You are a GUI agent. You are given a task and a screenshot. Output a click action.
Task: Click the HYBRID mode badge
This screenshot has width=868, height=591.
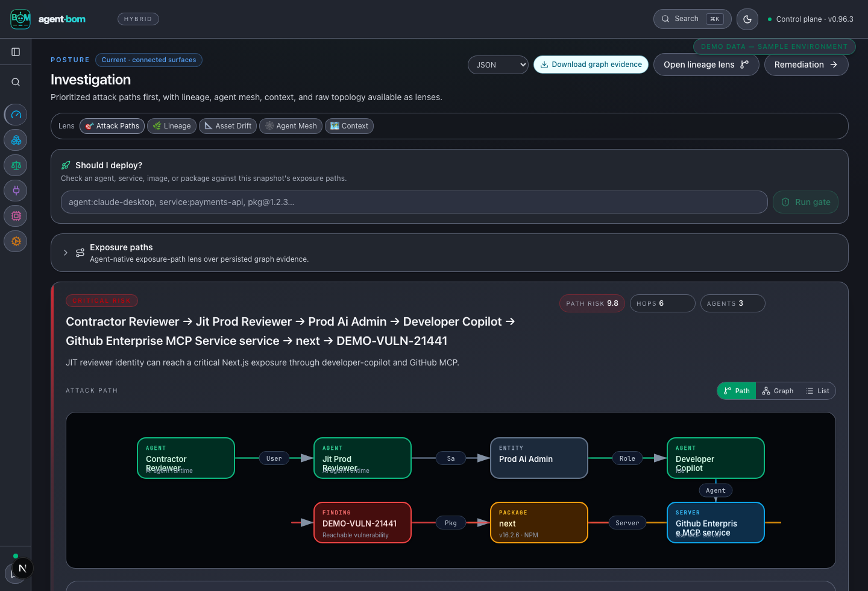(138, 19)
